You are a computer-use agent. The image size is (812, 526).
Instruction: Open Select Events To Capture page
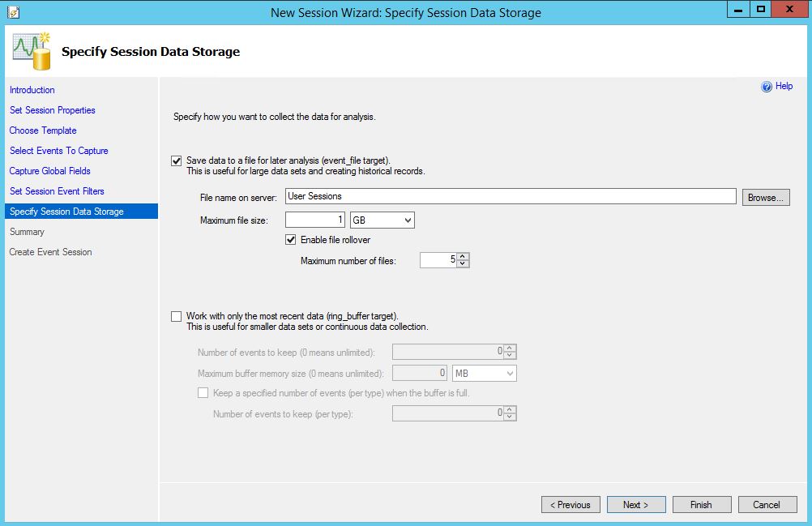59,151
